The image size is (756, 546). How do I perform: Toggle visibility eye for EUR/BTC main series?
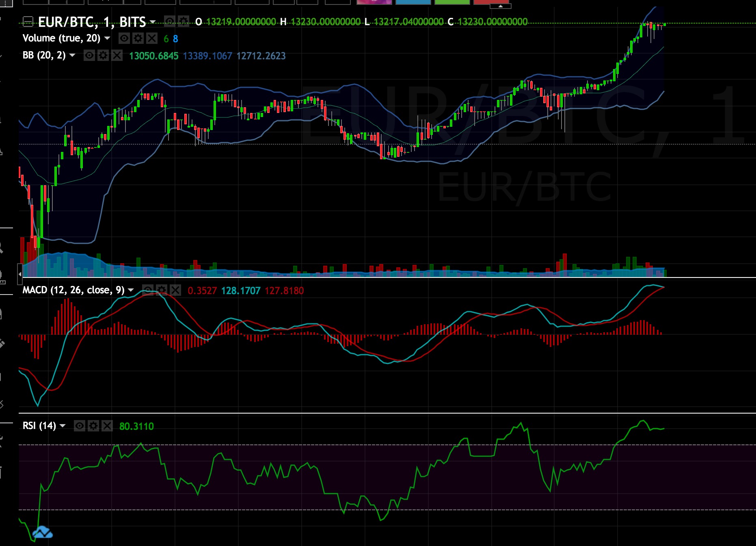(170, 21)
